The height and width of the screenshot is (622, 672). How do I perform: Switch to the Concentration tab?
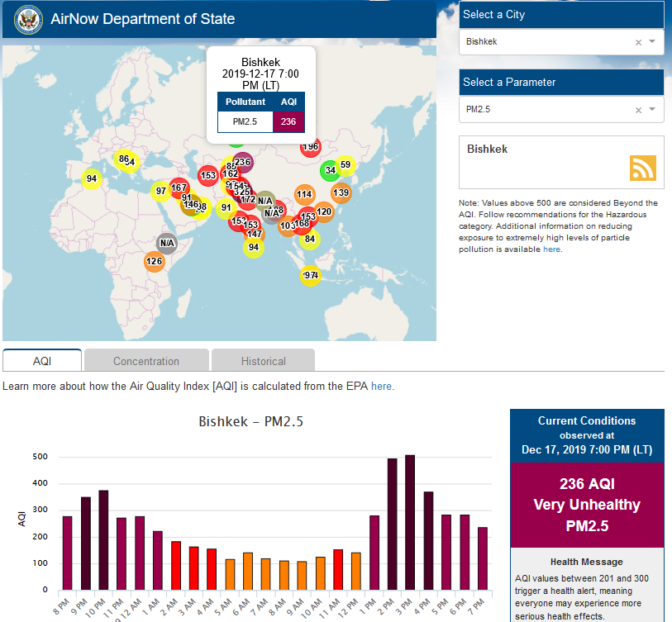146,361
